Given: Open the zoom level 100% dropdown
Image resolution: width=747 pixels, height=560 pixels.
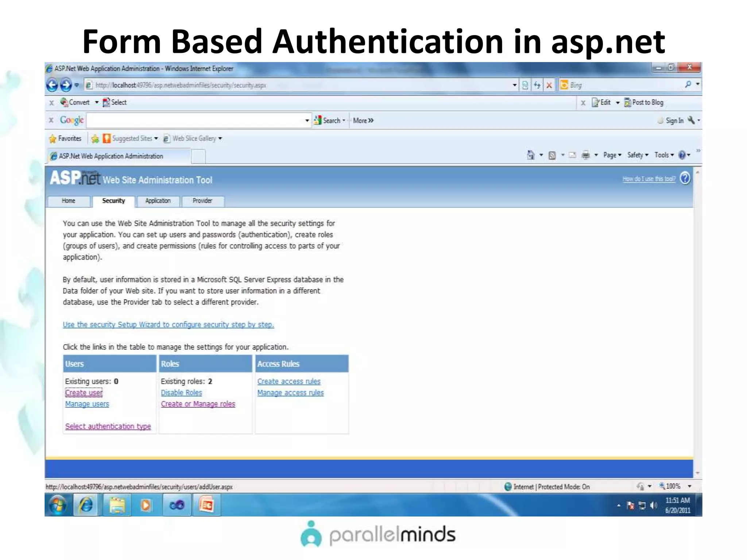Looking at the screenshot, I should 689,486.
